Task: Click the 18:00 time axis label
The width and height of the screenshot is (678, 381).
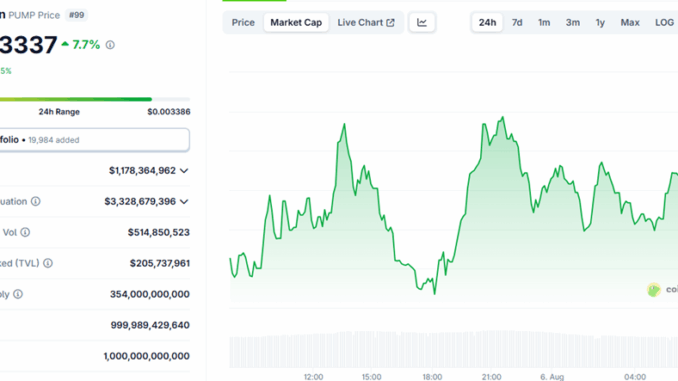Action: point(432,377)
